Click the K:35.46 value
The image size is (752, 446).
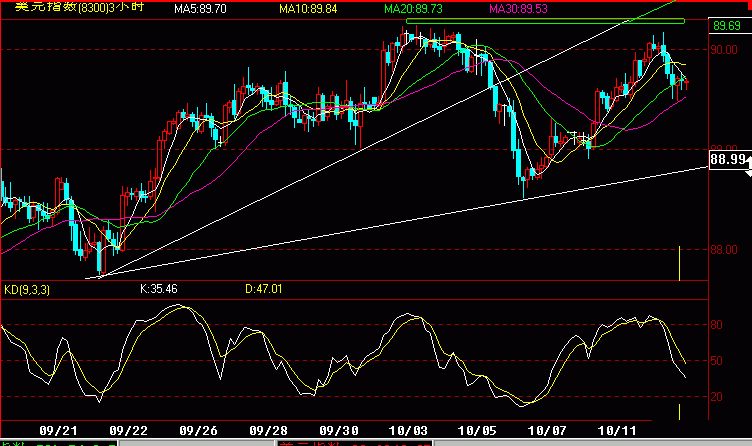[x=158, y=289]
